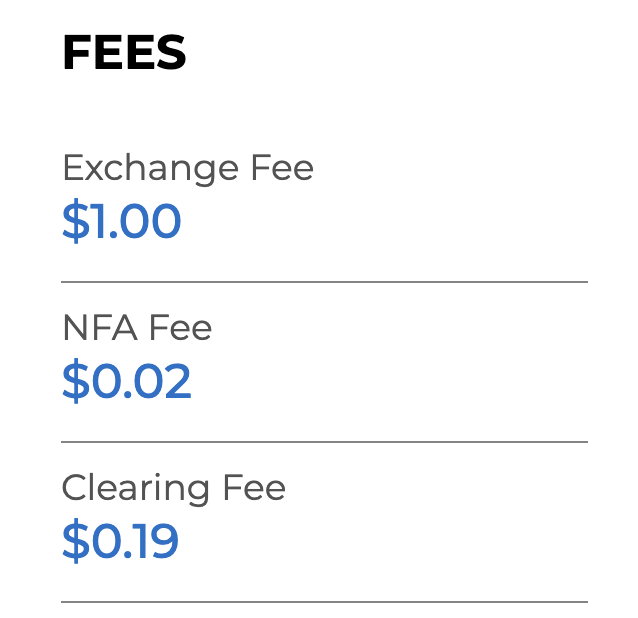This screenshot has height=618, width=638.
Task: Select the Exchange Fee label
Action: pyautogui.click(x=188, y=168)
